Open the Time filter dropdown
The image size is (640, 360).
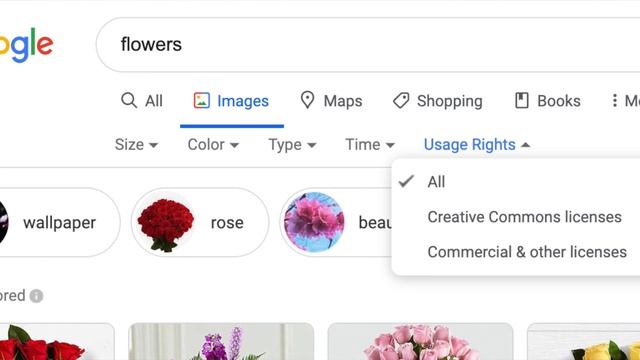(x=370, y=145)
